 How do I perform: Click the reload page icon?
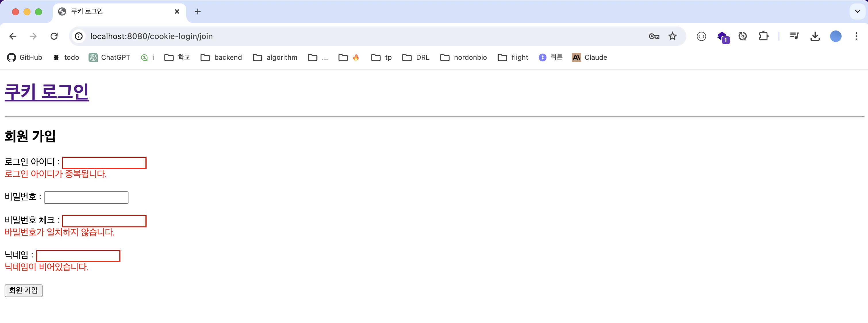[54, 36]
